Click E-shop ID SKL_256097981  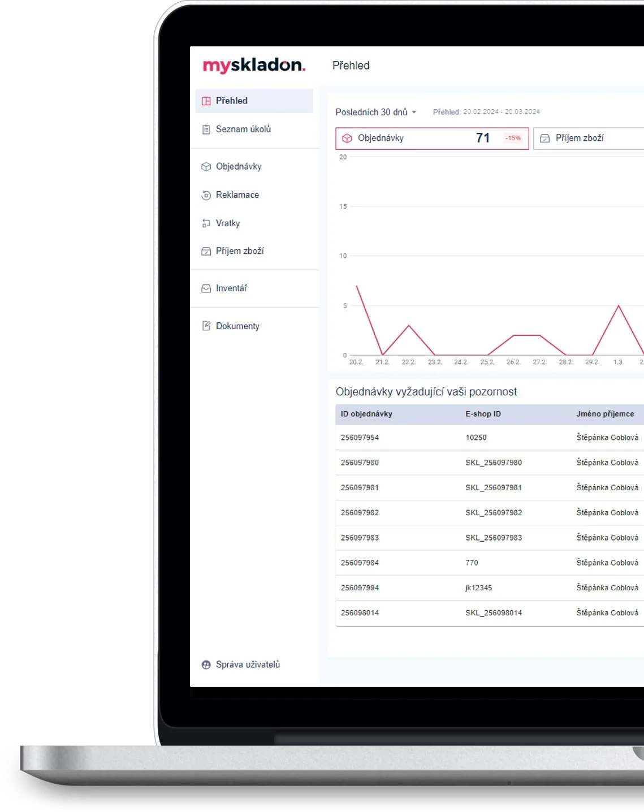pos(494,487)
